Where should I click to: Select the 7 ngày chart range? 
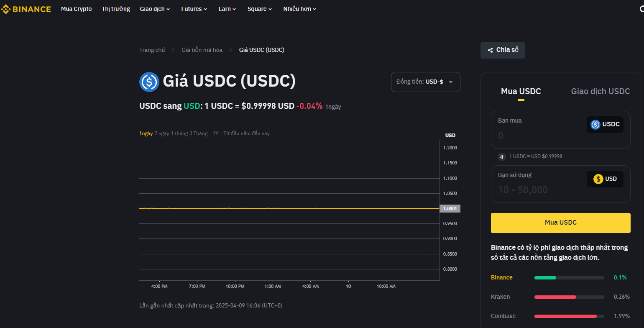[x=162, y=133]
